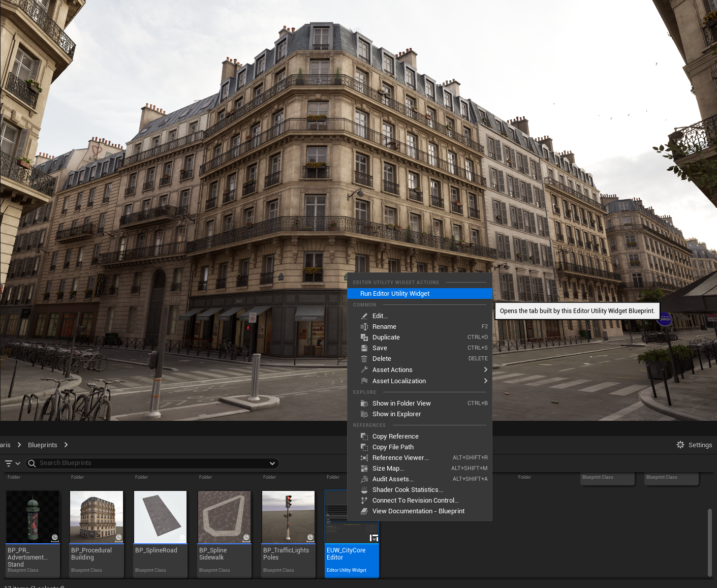
Task: Click the Size Map icon
Action: (364, 469)
